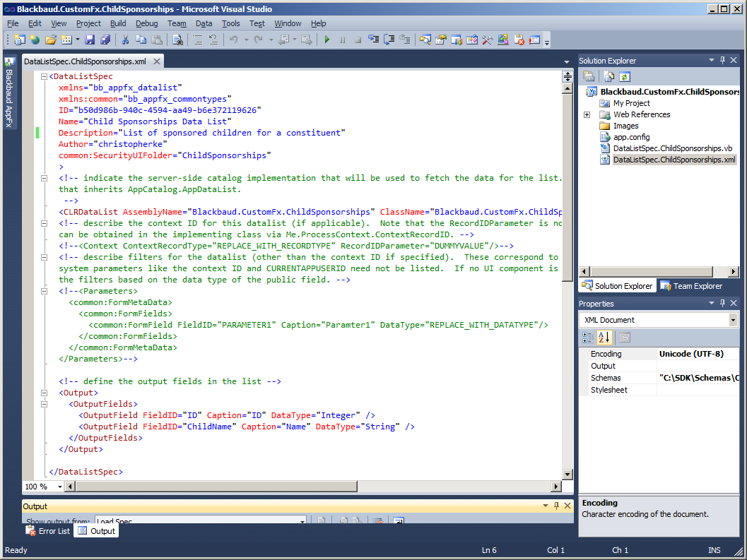Expand the Web References node
The width and height of the screenshot is (747, 560).
pyautogui.click(x=587, y=115)
